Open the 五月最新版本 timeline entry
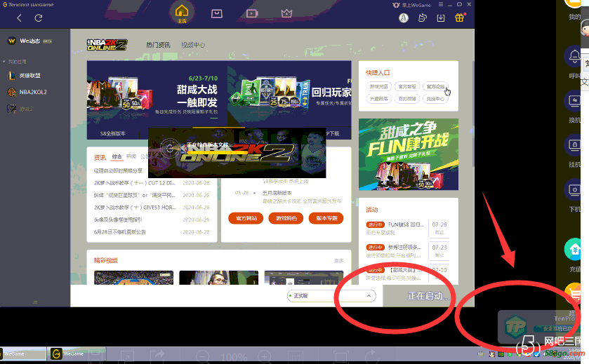This screenshot has width=589, height=364. tap(277, 193)
